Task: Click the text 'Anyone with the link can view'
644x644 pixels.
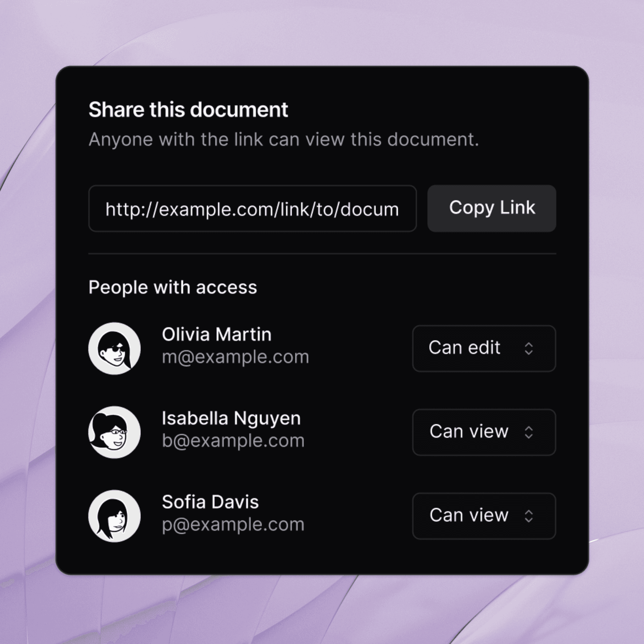Action: point(217,139)
